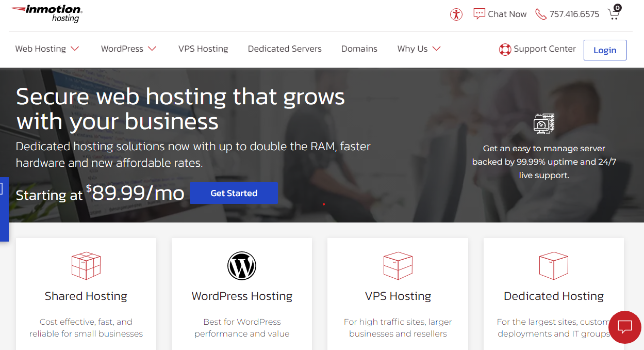Viewport: 644px width, 350px height.
Task: Click the '$89.99/mo' price text
Action: [135, 193]
